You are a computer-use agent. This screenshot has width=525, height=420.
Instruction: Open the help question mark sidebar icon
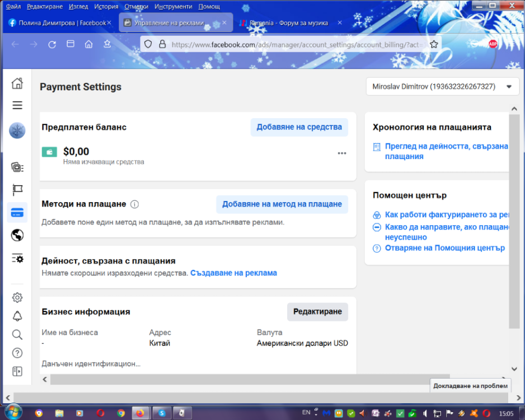(x=17, y=353)
